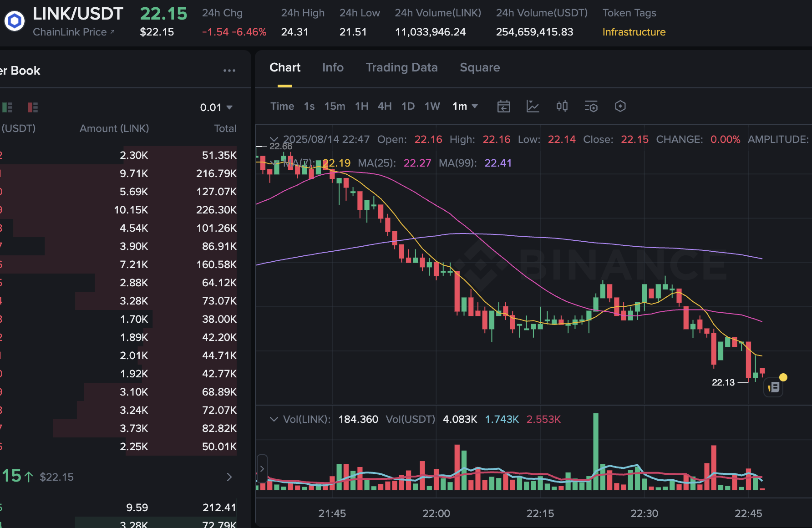Click the floating yellow feedback widget icon
This screenshot has height=528, width=812.
(x=774, y=387)
